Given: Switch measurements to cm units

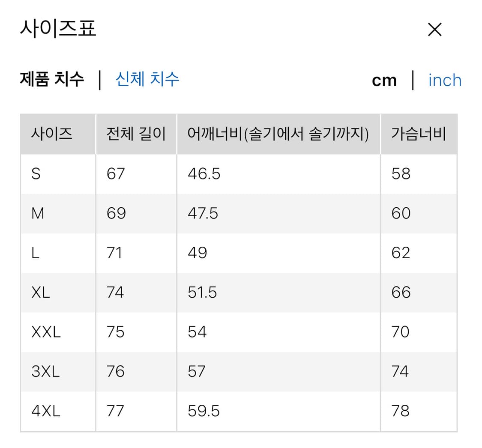Looking at the screenshot, I should coord(384,80).
